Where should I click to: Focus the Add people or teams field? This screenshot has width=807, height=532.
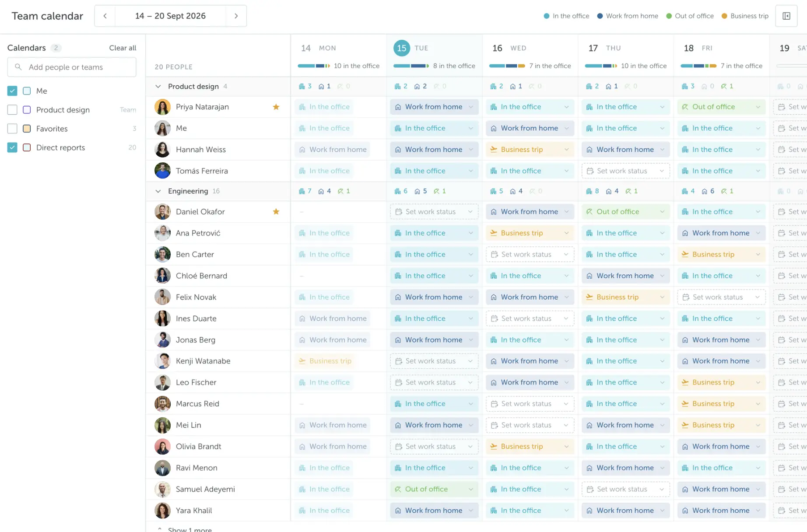pyautogui.click(x=72, y=67)
